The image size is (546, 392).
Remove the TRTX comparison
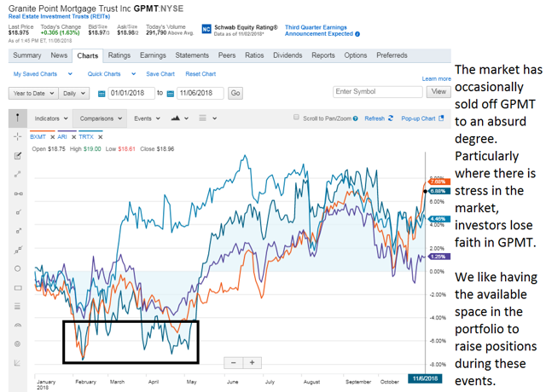[x=100, y=137]
